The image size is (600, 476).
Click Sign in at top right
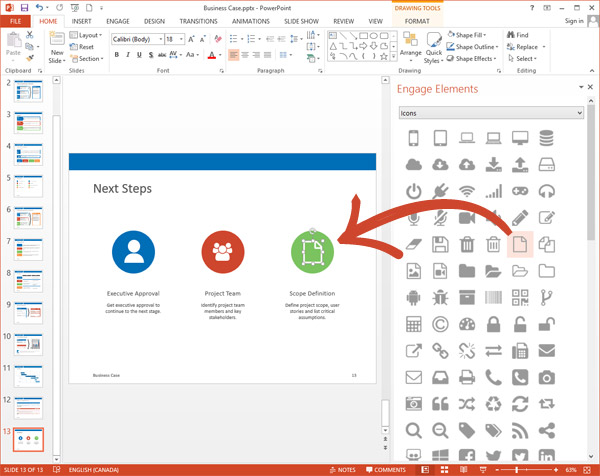point(574,20)
